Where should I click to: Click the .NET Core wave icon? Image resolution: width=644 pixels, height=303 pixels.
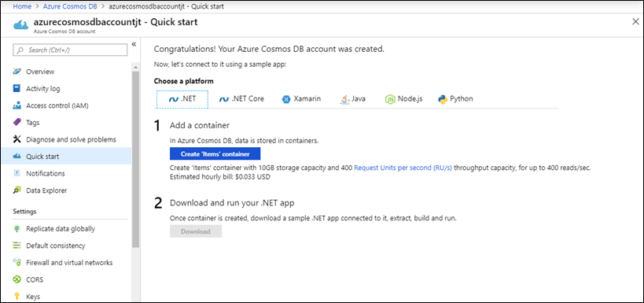coord(224,99)
